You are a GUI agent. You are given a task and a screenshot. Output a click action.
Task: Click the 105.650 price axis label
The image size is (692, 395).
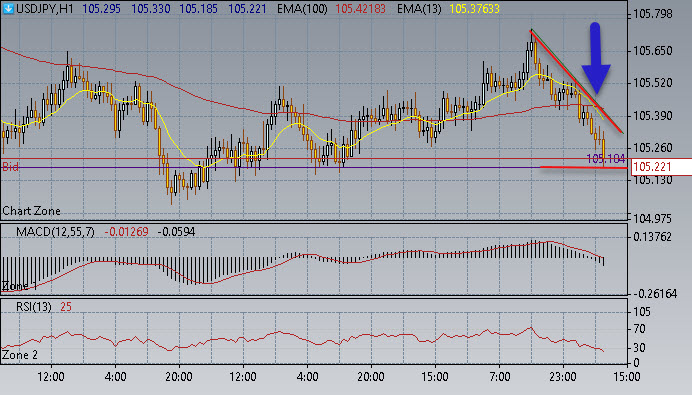pyautogui.click(x=653, y=51)
